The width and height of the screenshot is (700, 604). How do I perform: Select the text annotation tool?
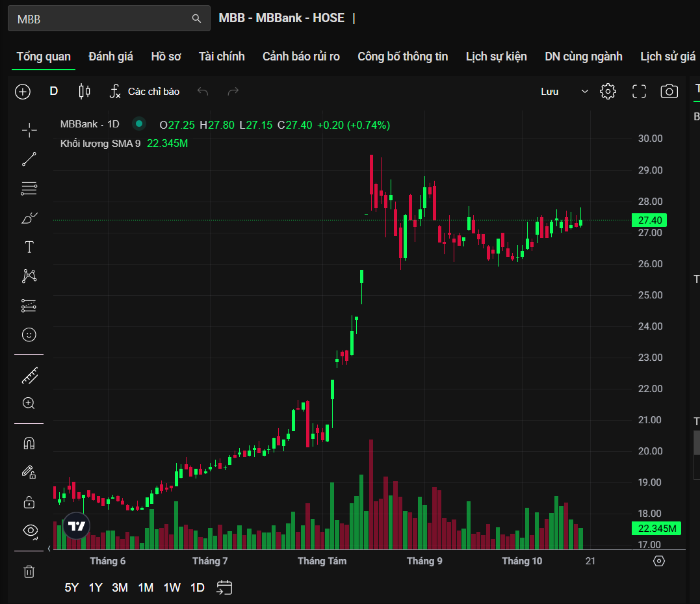point(29,247)
